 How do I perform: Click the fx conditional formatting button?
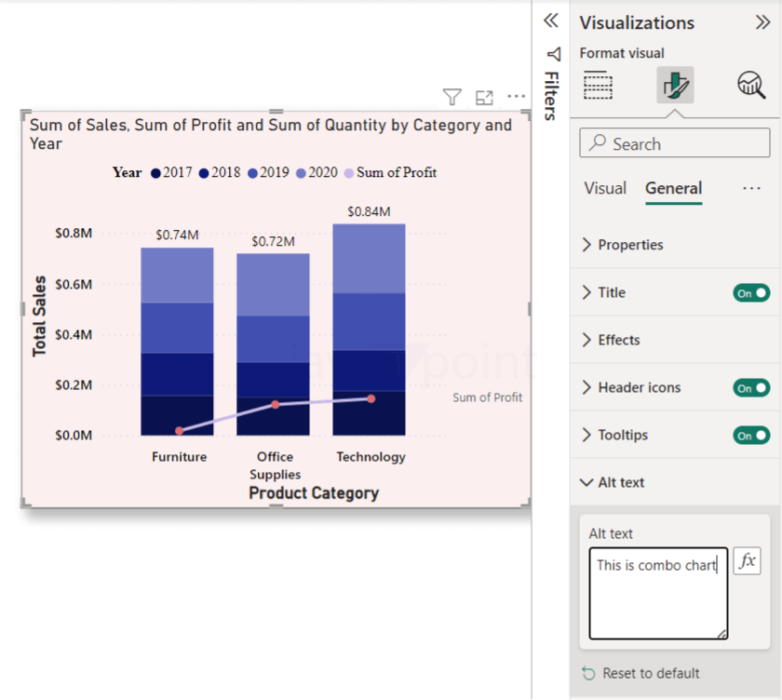[x=747, y=561]
